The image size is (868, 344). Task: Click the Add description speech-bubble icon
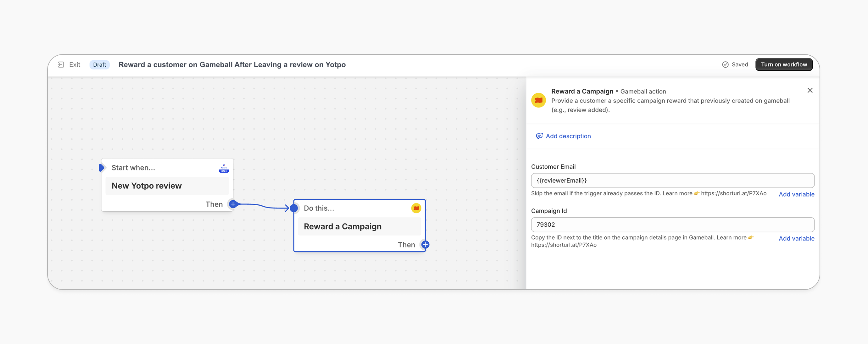tap(539, 136)
